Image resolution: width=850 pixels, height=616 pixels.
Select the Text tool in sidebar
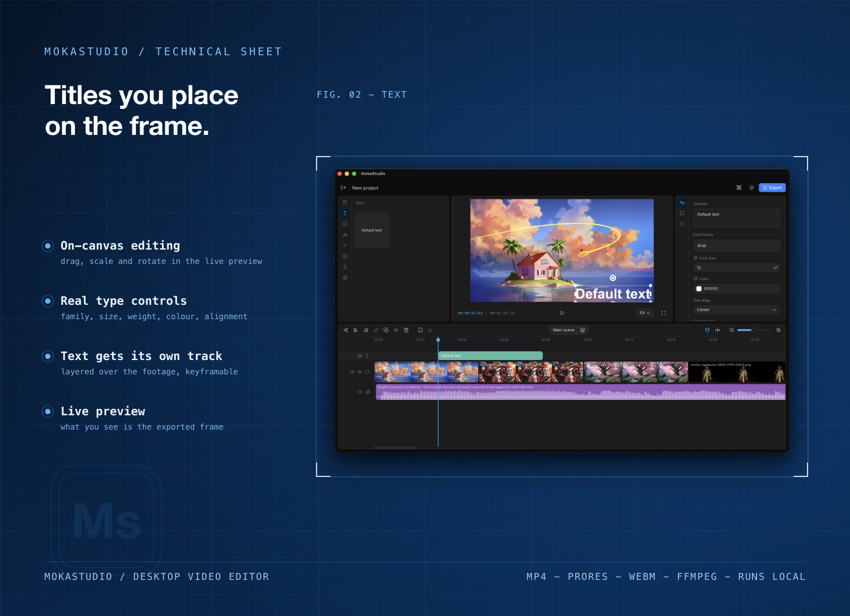pyautogui.click(x=345, y=213)
